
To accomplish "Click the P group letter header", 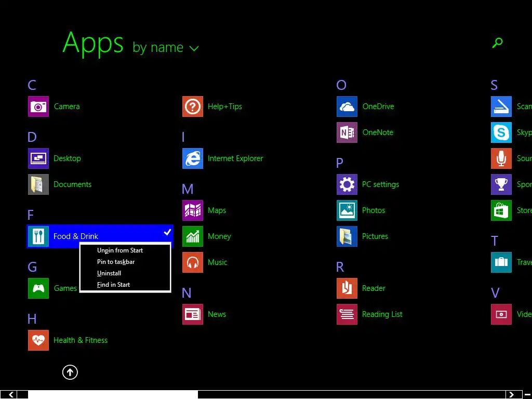I will click(x=340, y=163).
